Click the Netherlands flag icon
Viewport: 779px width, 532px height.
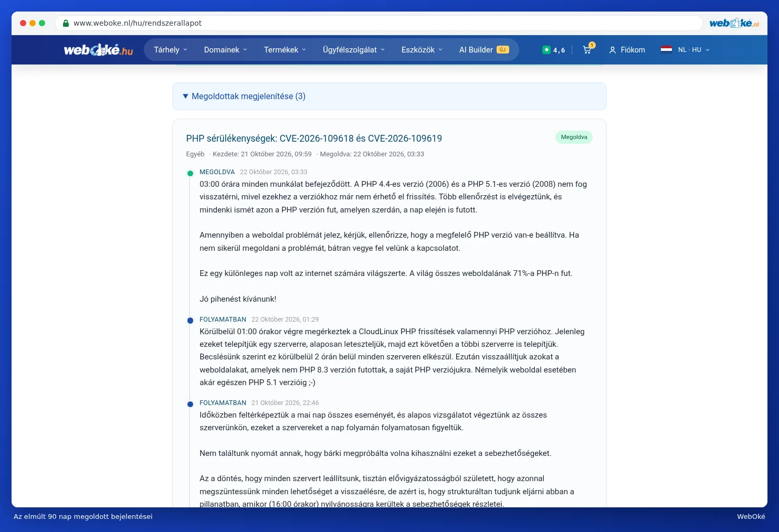[666, 50]
